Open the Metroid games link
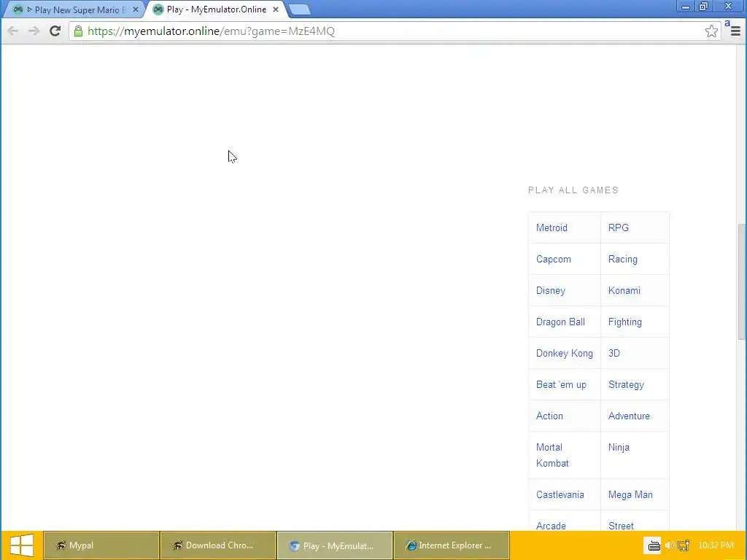 tap(551, 227)
